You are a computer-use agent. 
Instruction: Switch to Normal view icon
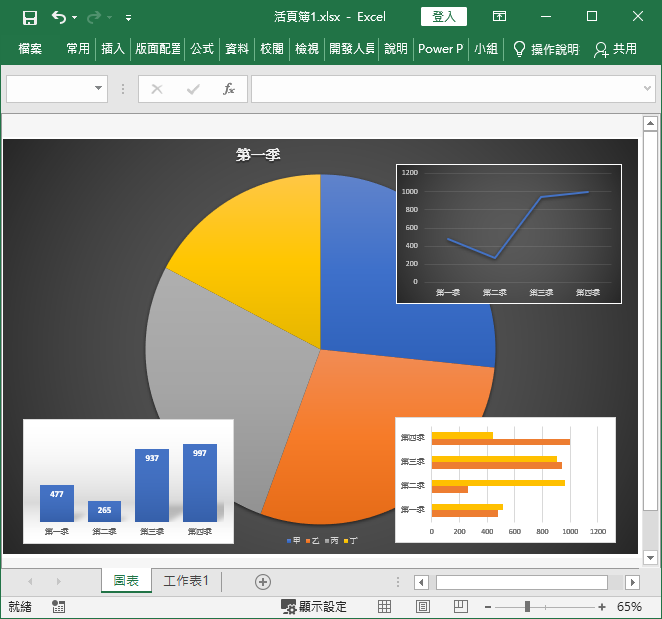click(x=384, y=607)
